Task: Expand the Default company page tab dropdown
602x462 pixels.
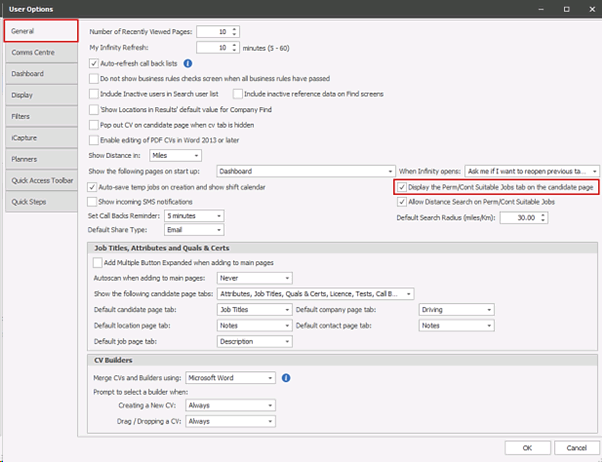Action: point(453,310)
